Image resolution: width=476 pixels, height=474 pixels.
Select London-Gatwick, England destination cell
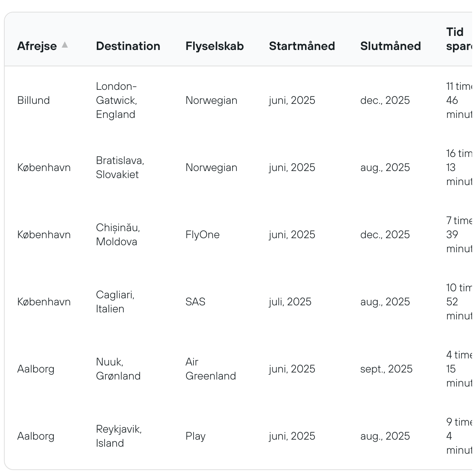point(116,100)
